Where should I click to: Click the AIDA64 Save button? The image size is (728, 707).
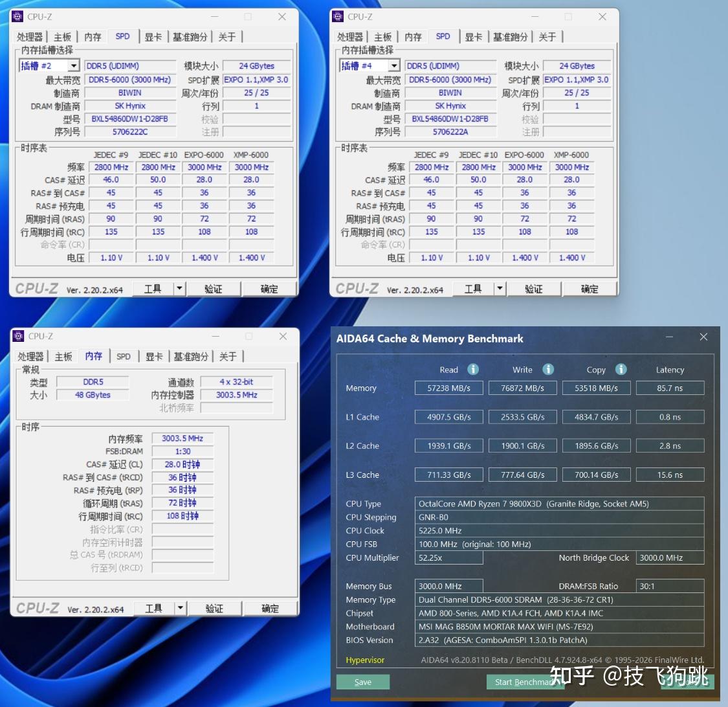[362, 682]
